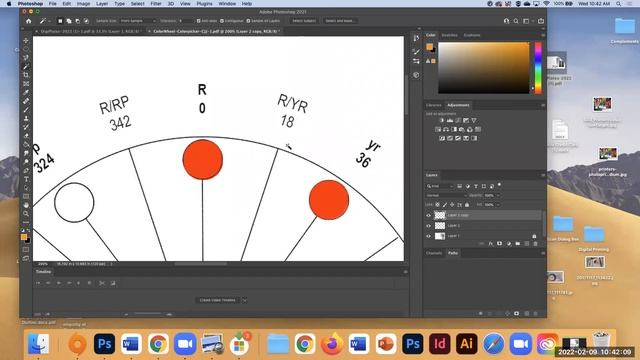Viewport: 640px width, 360px height.
Task: Open layer filter Kind dropdown
Action: 440,186
